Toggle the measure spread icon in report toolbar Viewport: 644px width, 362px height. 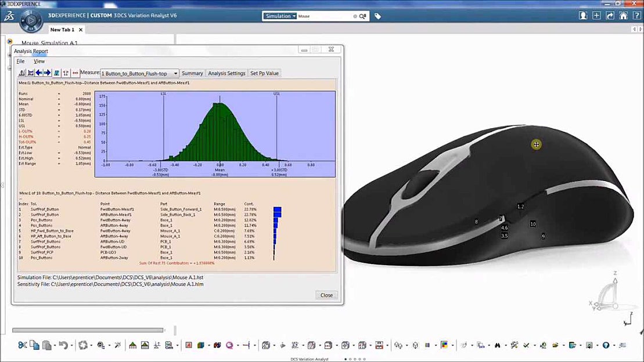point(75,73)
